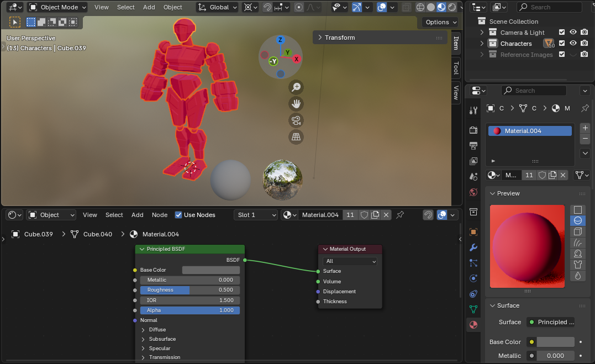Uncheck Use Nodes checkbox
This screenshot has height=364, width=595.
click(x=178, y=215)
